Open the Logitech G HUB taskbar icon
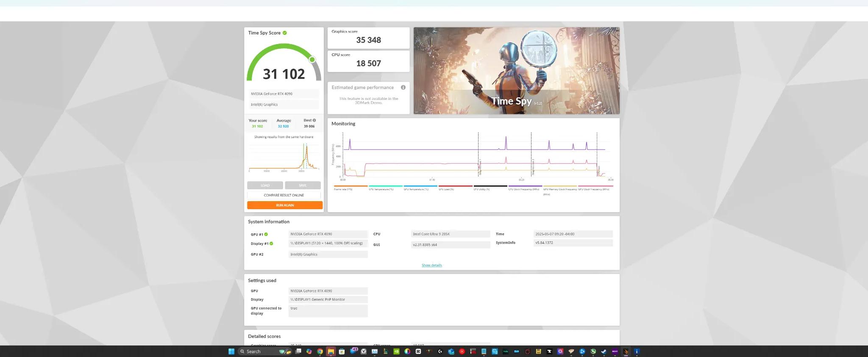This screenshot has height=357, width=868. (x=440, y=351)
